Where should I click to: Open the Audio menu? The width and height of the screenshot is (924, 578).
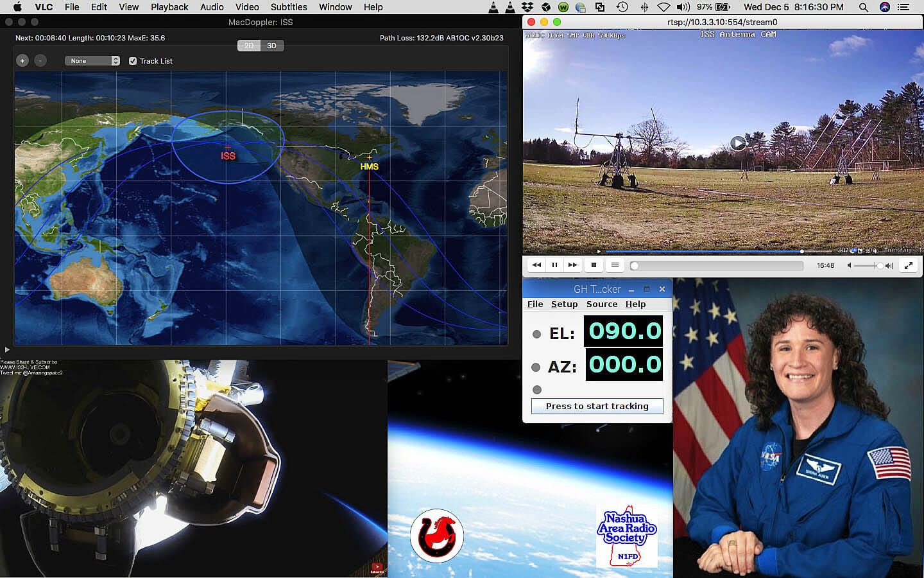[x=212, y=7]
